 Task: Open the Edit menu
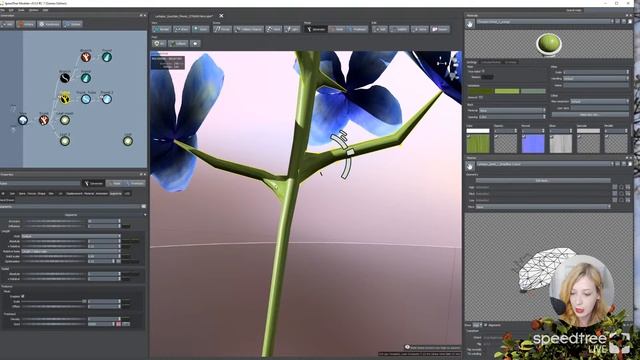click(x=11, y=10)
